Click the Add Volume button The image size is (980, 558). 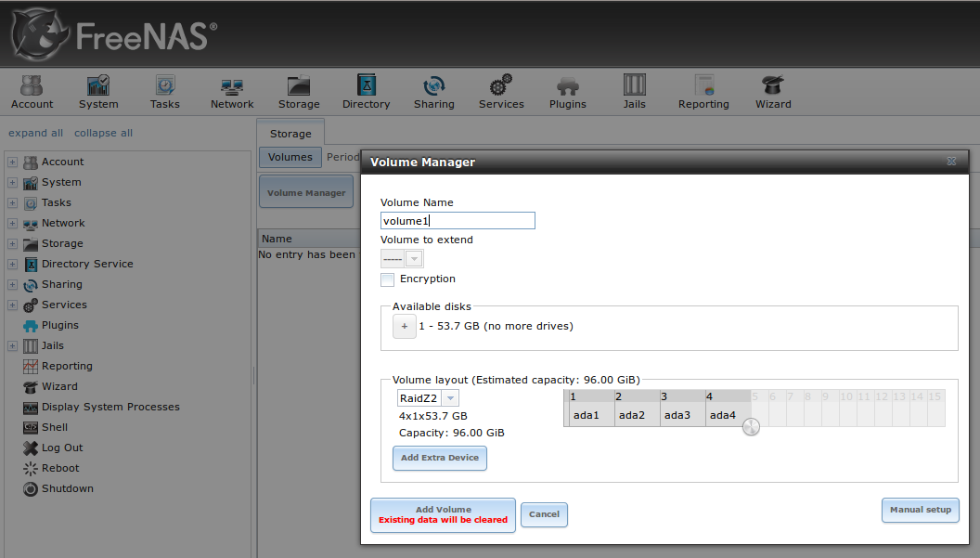(x=443, y=515)
